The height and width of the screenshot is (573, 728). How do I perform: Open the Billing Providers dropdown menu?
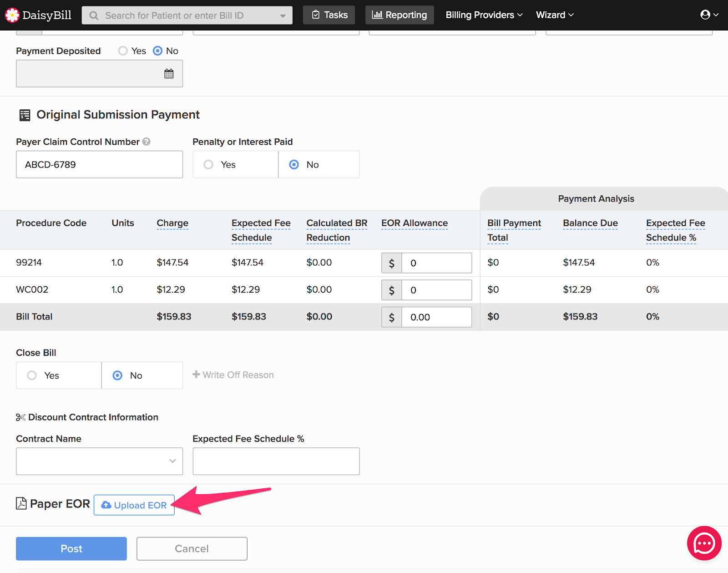coord(484,15)
